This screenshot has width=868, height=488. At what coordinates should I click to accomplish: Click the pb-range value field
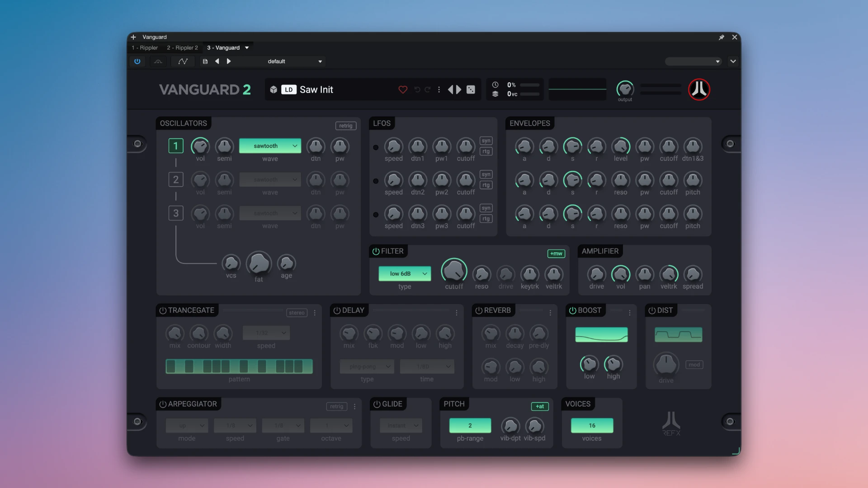pos(470,426)
